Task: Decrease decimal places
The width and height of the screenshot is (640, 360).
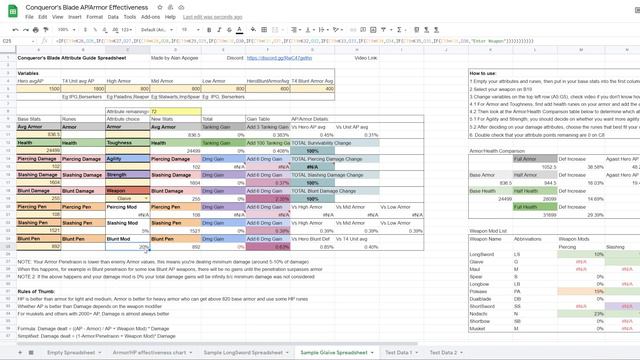Action: (105, 30)
